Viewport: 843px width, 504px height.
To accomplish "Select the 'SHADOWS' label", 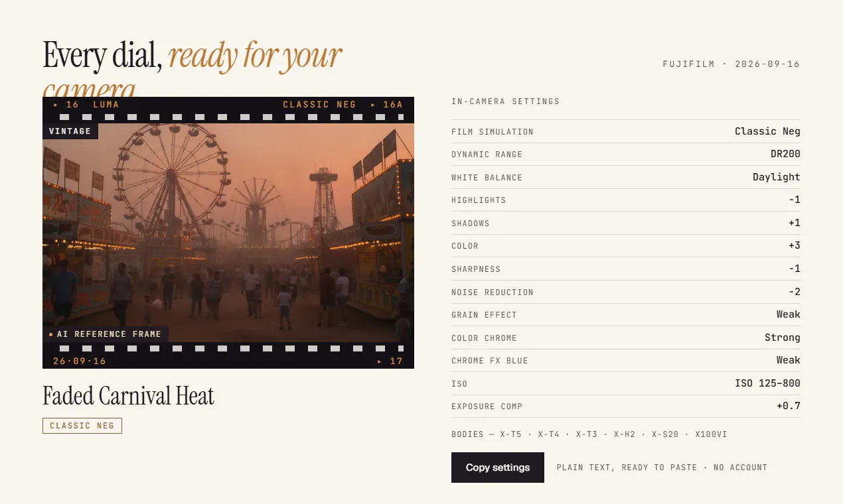I will (470, 223).
